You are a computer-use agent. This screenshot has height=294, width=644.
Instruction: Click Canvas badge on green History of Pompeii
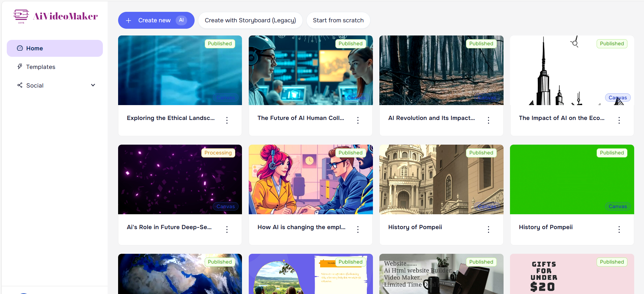point(618,206)
